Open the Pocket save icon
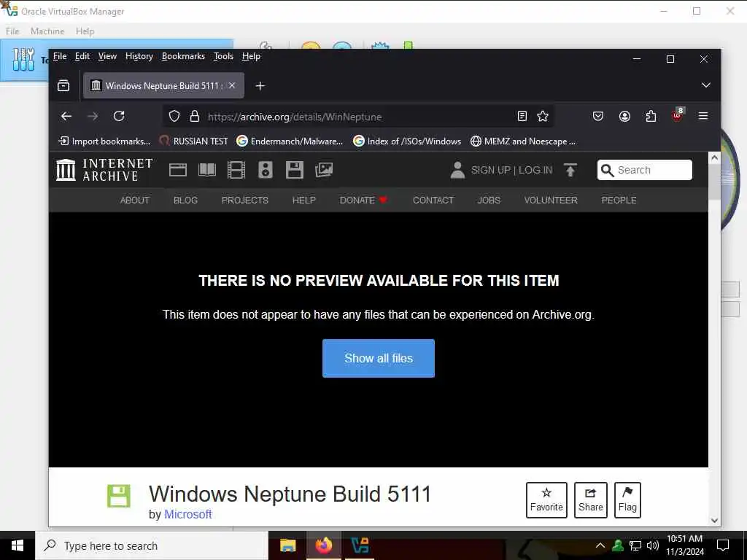This screenshot has height=560, width=747. click(598, 116)
